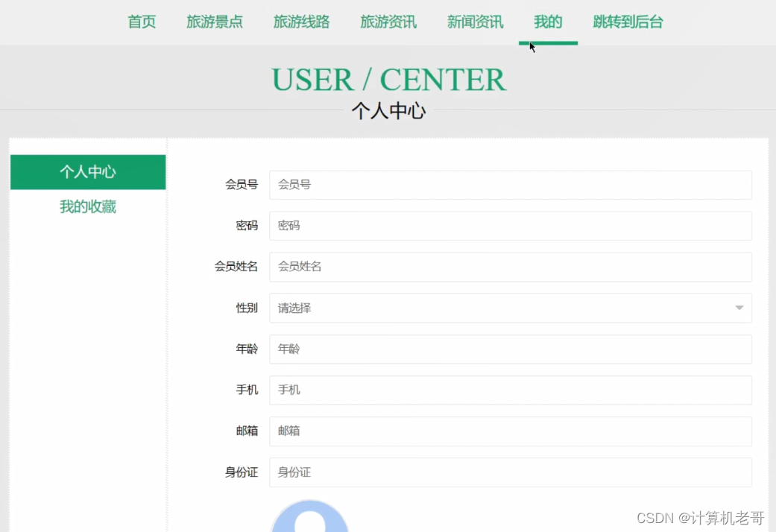Open the 旅游线路 menu item

tap(301, 22)
